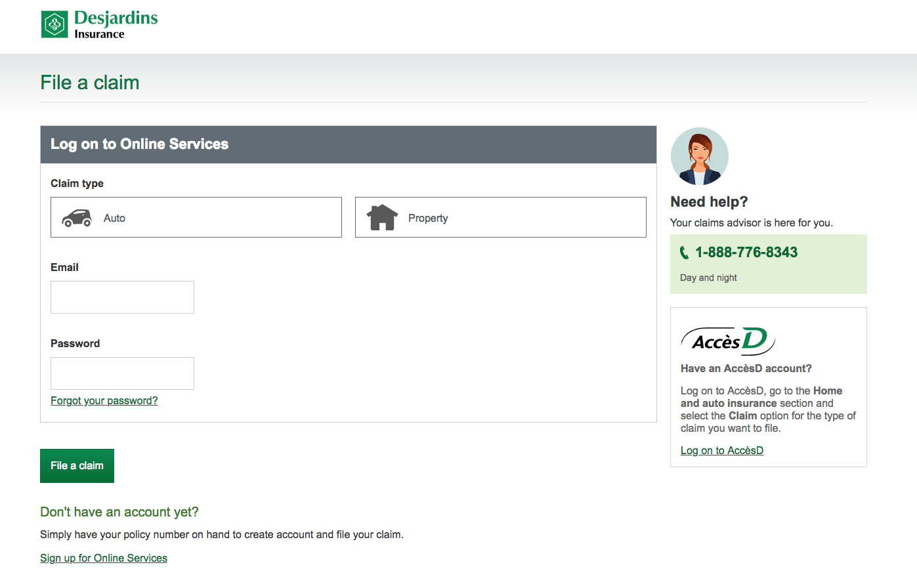This screenshot has width=917, height=588.
Task: Click the claims advisor avatar
Action: (700, 156)
